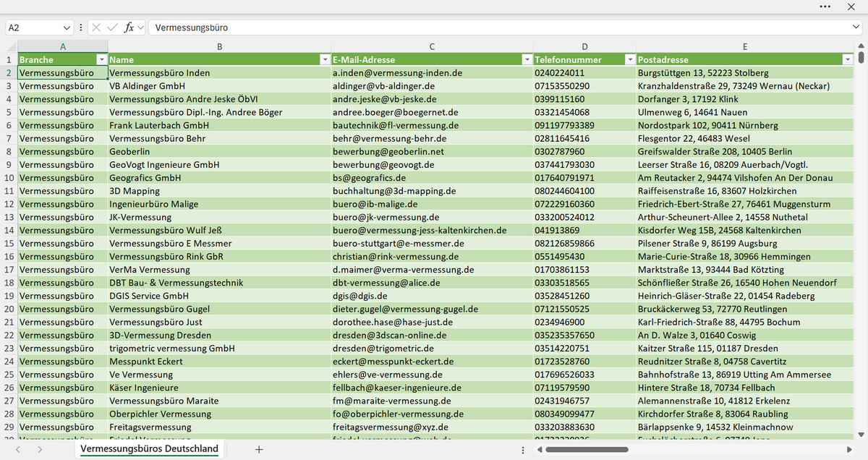Select cell bewerbung@geoberlin.net
Viewport: 868px width, 460px height.
(432, 152)
